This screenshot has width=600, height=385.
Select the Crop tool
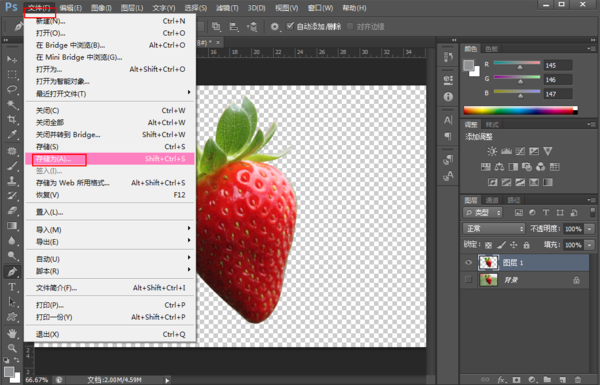[x=12, y=119]
